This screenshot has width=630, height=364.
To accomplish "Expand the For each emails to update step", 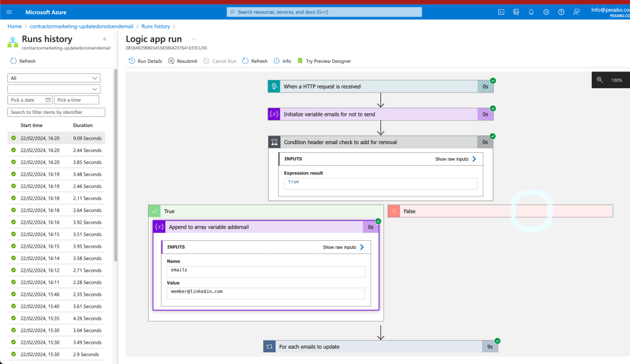I will (x=380, y=346).
